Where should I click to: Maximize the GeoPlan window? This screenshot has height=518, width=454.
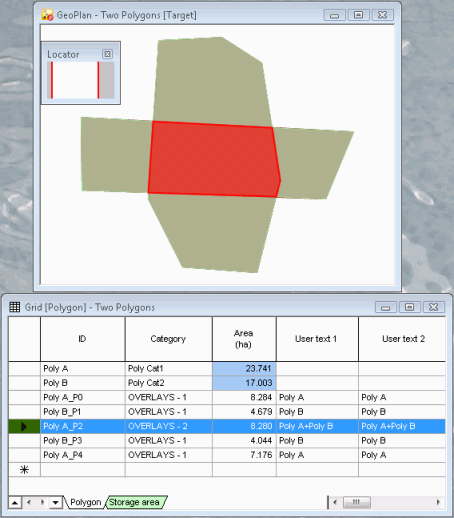359,15
